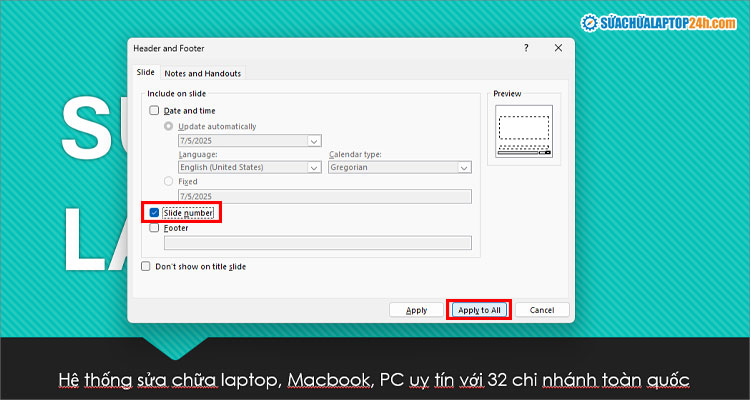Click the slide Preview thumbnail
750x400 pixels.
click(524, 131)
